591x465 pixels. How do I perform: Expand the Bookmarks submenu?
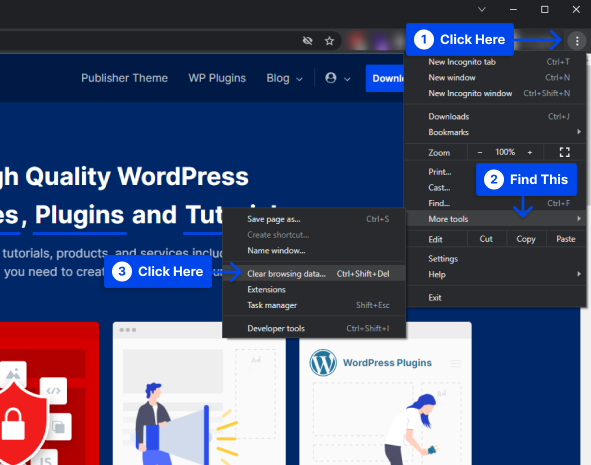point(495,132)
